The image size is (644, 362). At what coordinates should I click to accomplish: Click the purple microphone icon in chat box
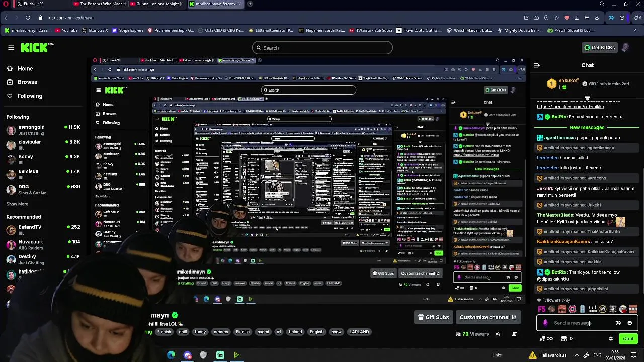(x=545, y=323)
